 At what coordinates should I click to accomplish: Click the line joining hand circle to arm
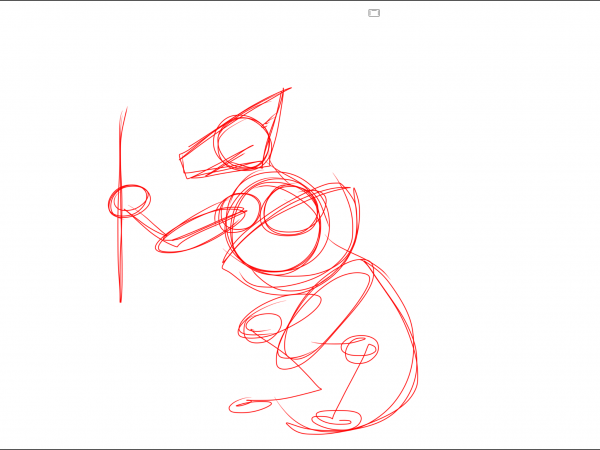click(x=150, y=222)
